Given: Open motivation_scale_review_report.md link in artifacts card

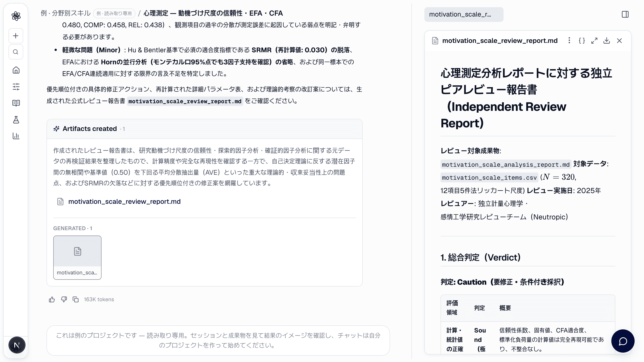Looking at the screenshot, I should [124, 202].
